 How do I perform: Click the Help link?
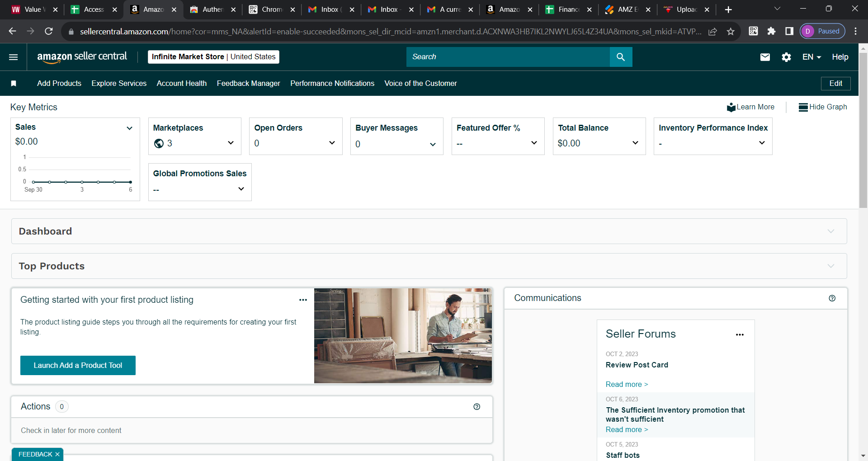tap(840, 57)
